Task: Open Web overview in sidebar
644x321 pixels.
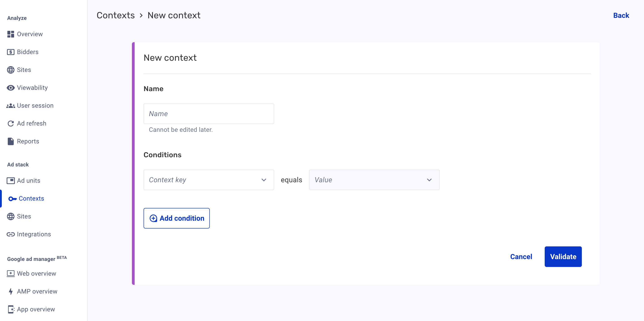Action: [x=36, y=274]
